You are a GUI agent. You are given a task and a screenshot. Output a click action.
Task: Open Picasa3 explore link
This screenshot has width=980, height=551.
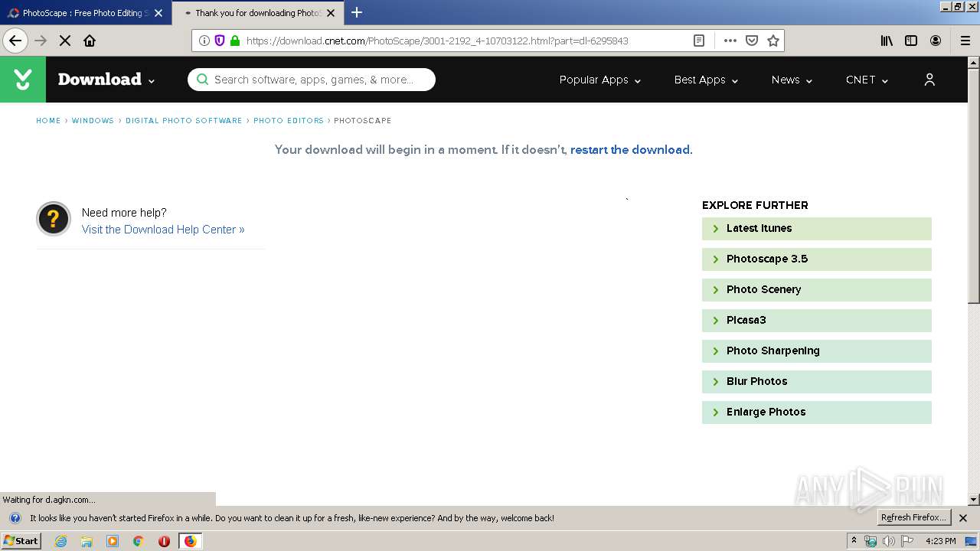click(x=817, y=321)
